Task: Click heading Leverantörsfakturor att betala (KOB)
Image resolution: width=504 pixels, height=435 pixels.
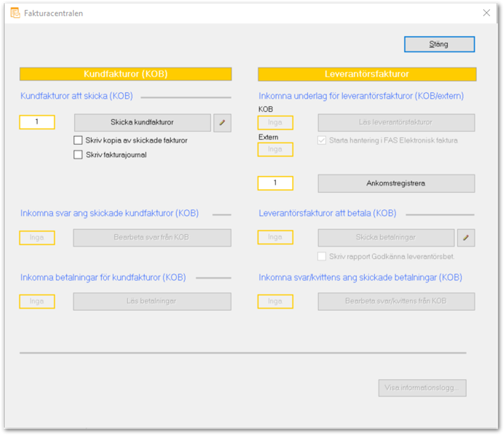Action: coord(328,213)
